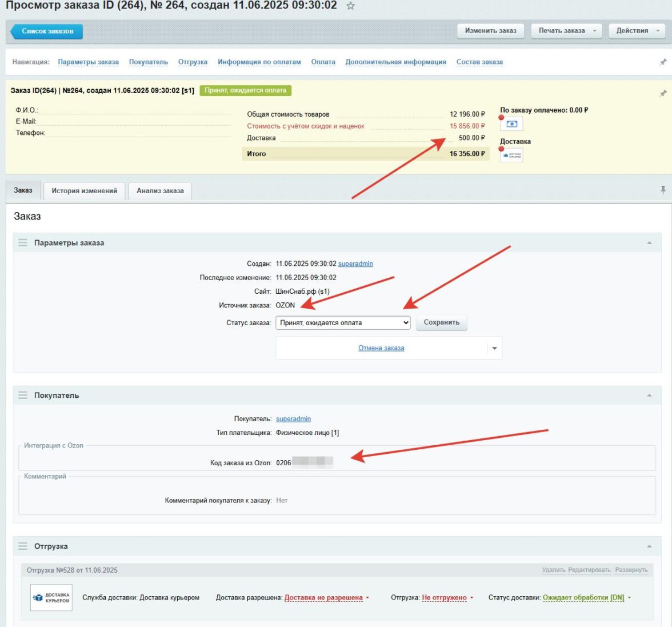Toggle the Доставка не разрешена status
This screenshot has width=672, height=627.
tap(326, 598)
